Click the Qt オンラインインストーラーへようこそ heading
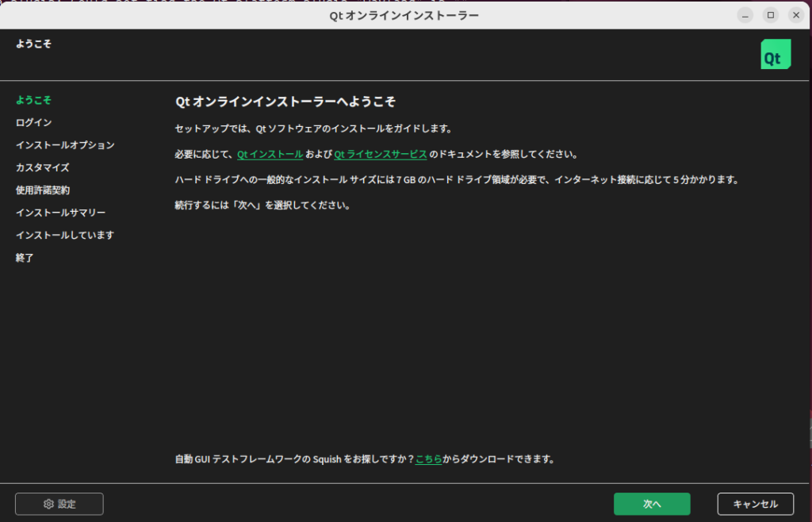 285,102
